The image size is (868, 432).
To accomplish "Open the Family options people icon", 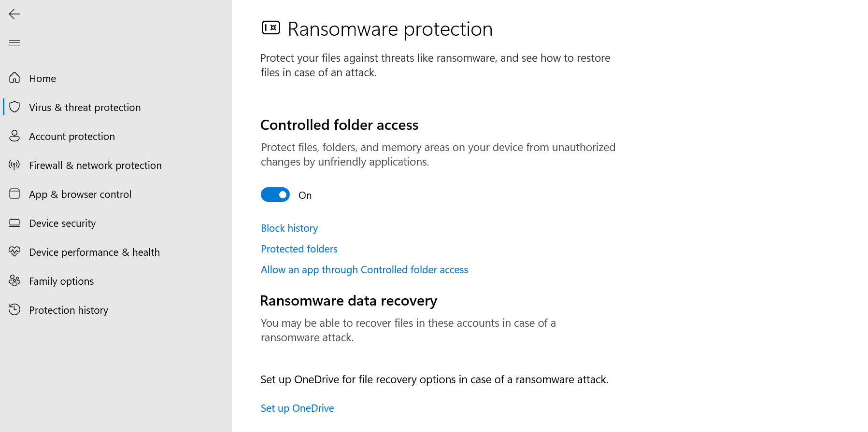I will click(x=14, y=280).
